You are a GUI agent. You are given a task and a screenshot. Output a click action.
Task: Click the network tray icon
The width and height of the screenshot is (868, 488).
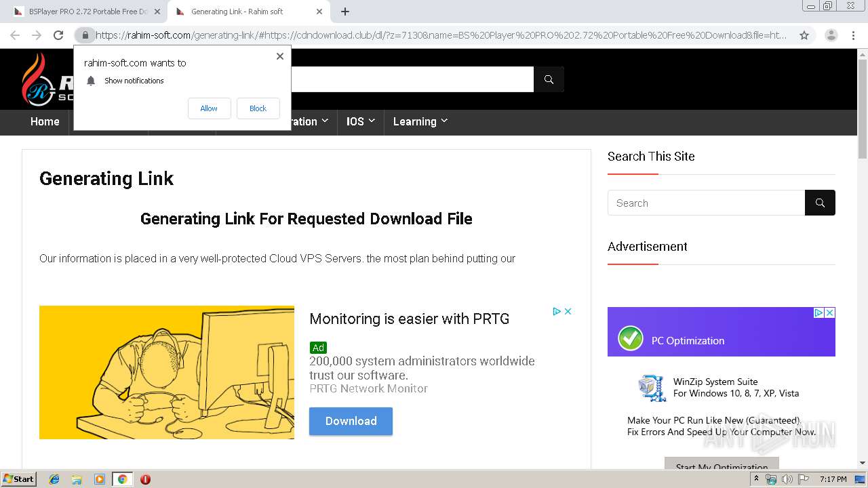pos(771,479)
